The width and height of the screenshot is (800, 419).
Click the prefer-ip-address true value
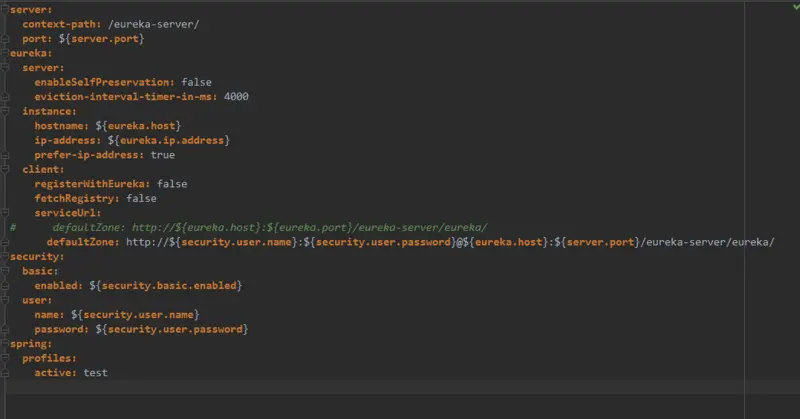pyautogui.click(x=163, y=155)
